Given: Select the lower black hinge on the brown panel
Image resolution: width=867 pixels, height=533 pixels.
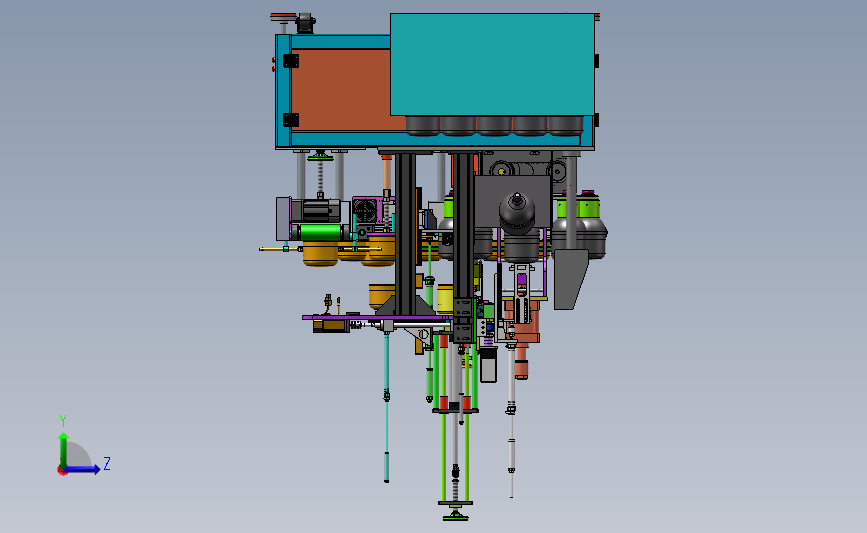Looking at the screenshot, I should [291, 120].
